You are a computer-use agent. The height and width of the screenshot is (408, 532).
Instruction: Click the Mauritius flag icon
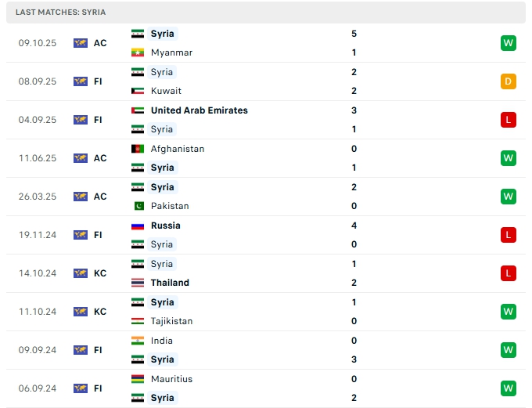(x=138, y=379)
